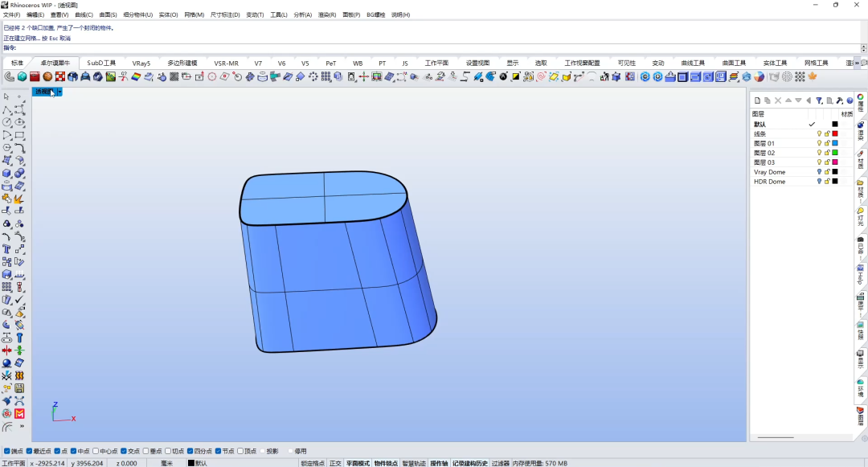Switch to the SubD工具 toolbar tab
This screenshot has height=467, width=868.
(101, 63)
